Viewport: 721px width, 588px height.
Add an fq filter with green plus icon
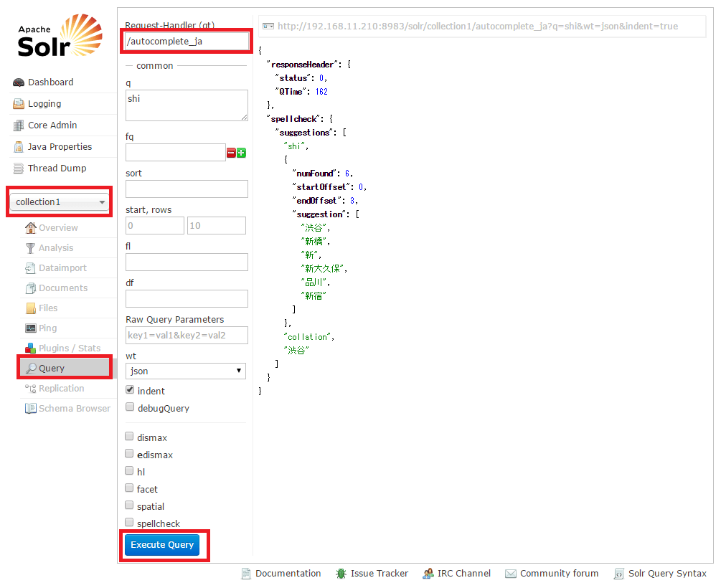click(241, 153)
